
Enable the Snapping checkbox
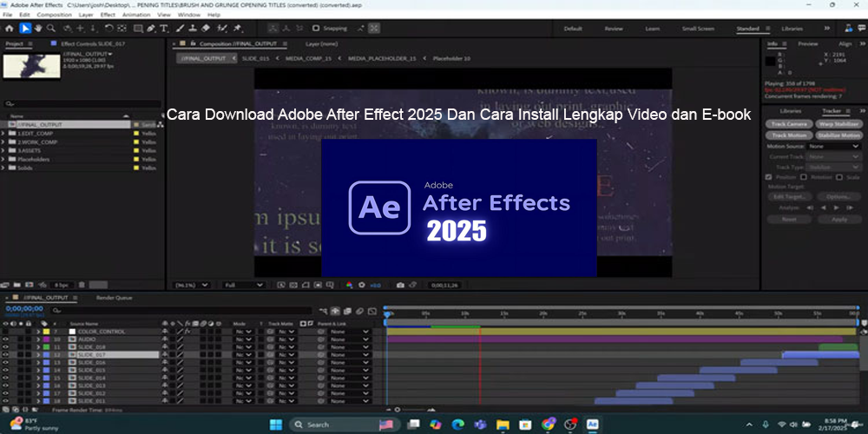[316, 29]
